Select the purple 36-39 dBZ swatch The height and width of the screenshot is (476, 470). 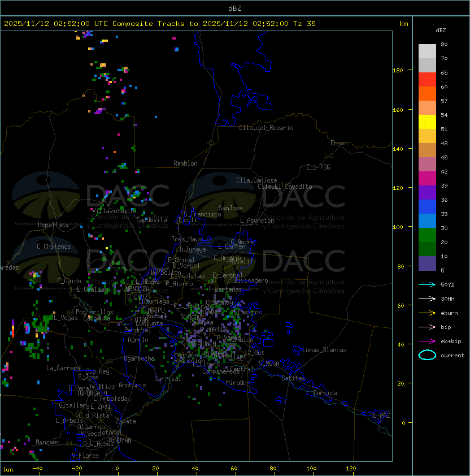pos(427,192)
